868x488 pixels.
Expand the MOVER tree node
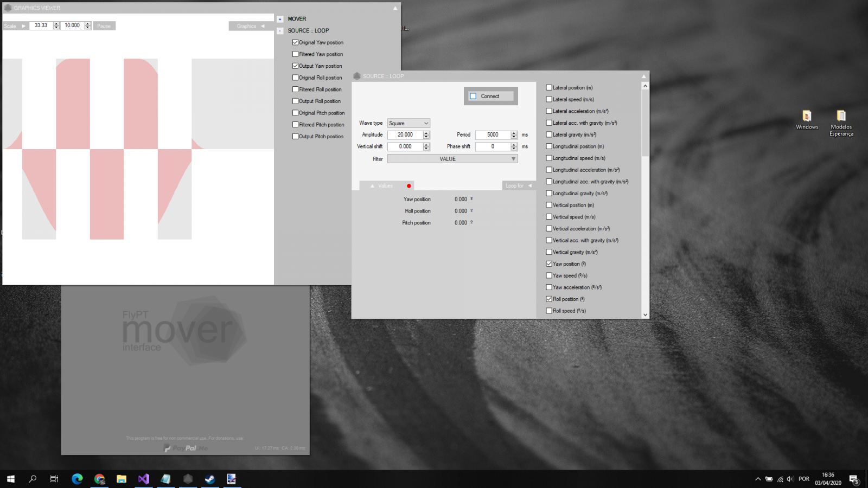(280, 19)
